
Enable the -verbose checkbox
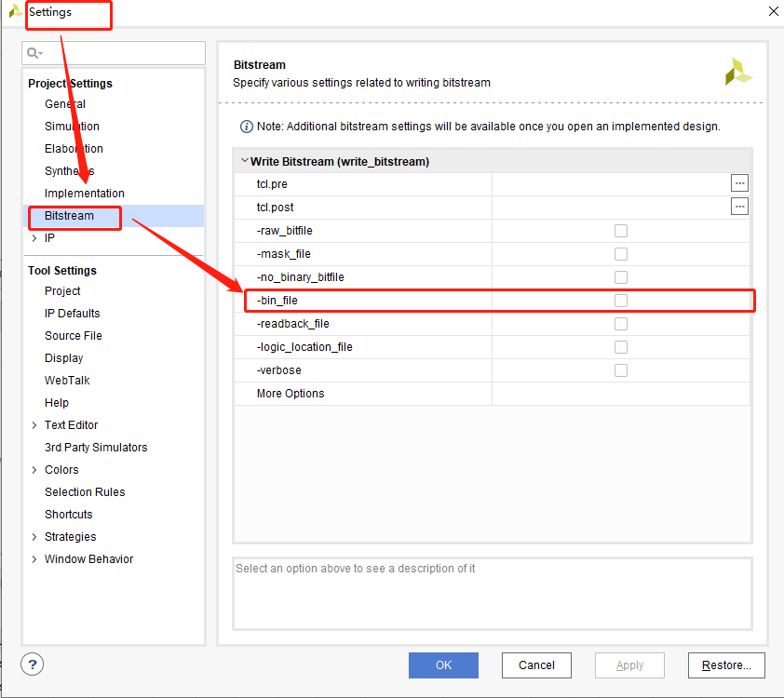621,370
